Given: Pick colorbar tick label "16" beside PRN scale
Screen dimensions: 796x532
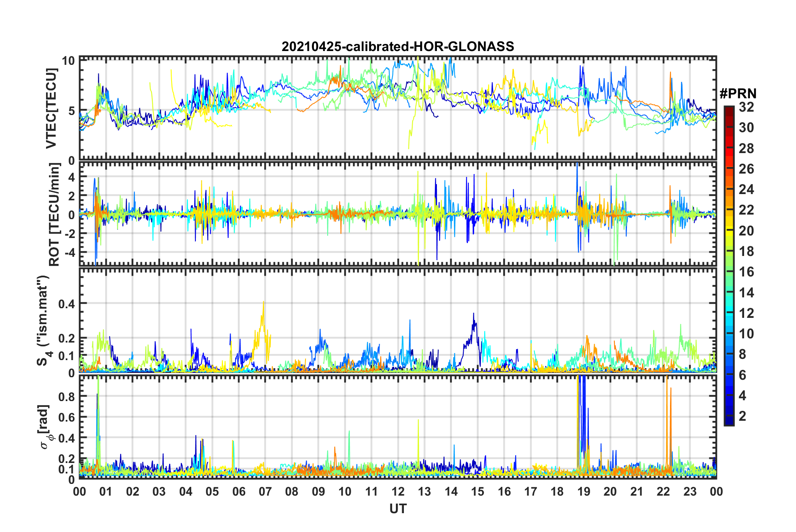Looking at the screenshot, I should pyautogui.click(x=746, y=272).
